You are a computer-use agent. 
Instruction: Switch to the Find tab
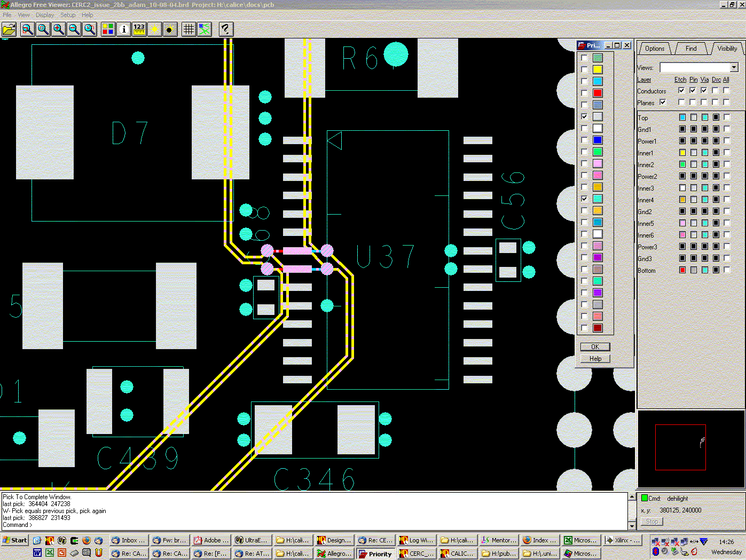click(x=691, y=49)
